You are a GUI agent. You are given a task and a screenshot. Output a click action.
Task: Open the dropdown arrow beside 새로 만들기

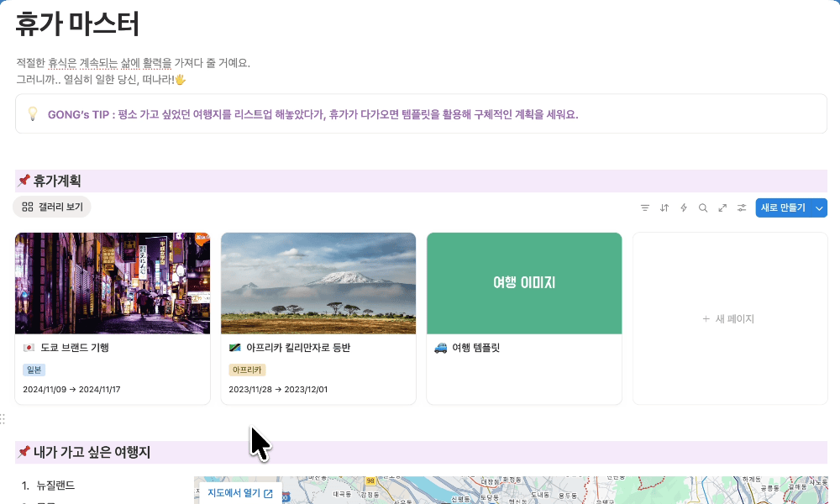click(x=819, y=207)
